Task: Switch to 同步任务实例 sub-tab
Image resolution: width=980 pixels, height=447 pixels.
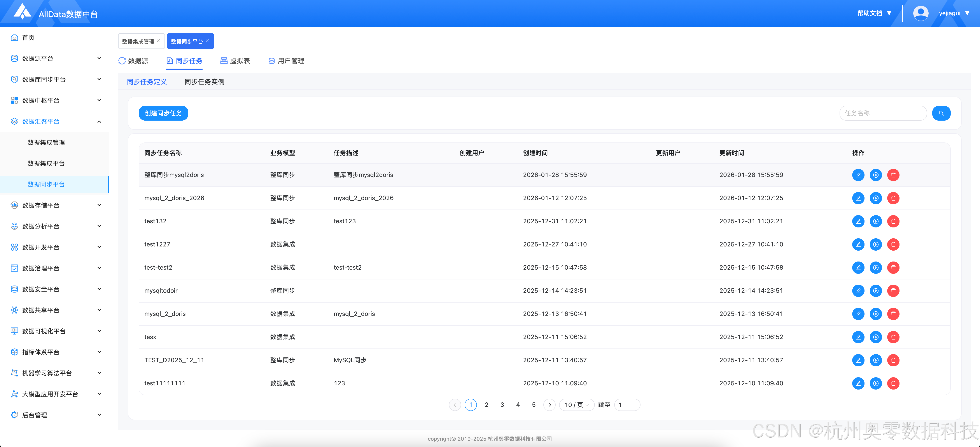Action: (x=204, y=82)
